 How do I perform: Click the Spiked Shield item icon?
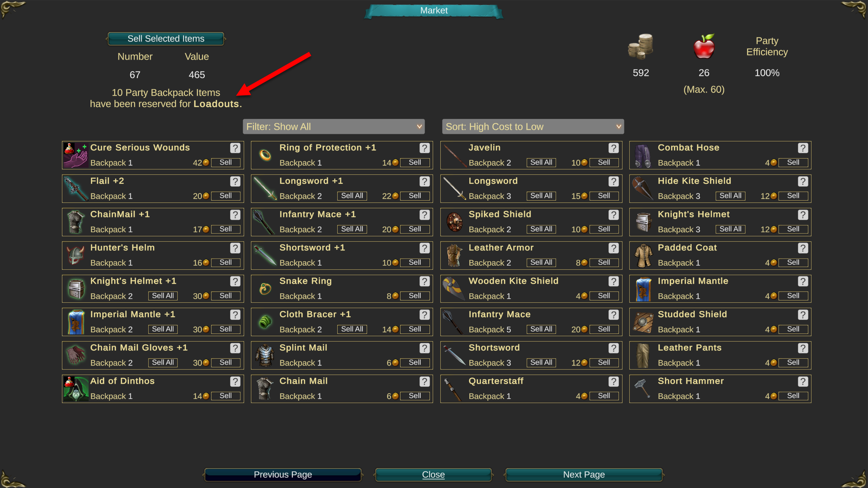click(x=454, y=222)
